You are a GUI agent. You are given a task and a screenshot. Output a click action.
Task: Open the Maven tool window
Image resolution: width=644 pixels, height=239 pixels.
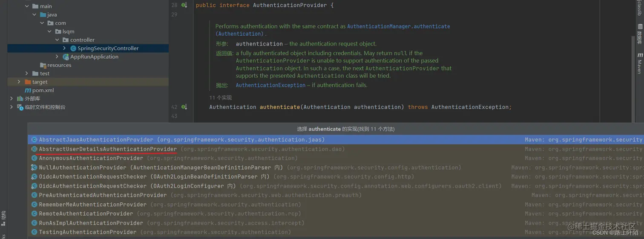click(640, 63)
